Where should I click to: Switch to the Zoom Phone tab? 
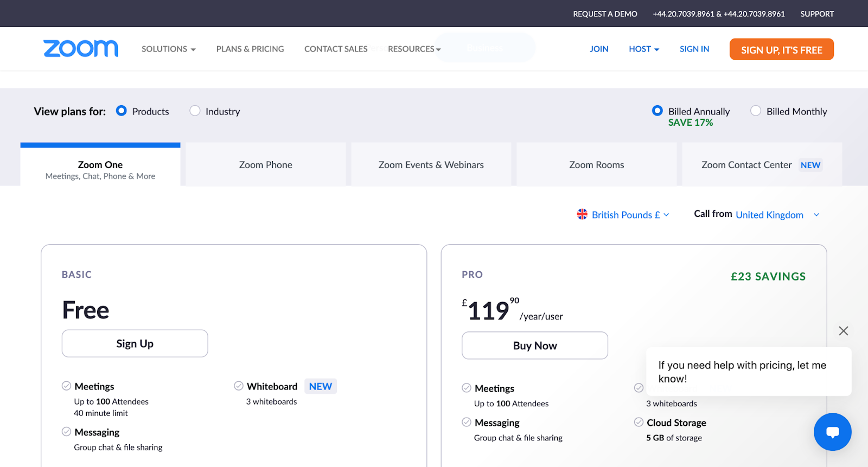(x=266, y=165)
